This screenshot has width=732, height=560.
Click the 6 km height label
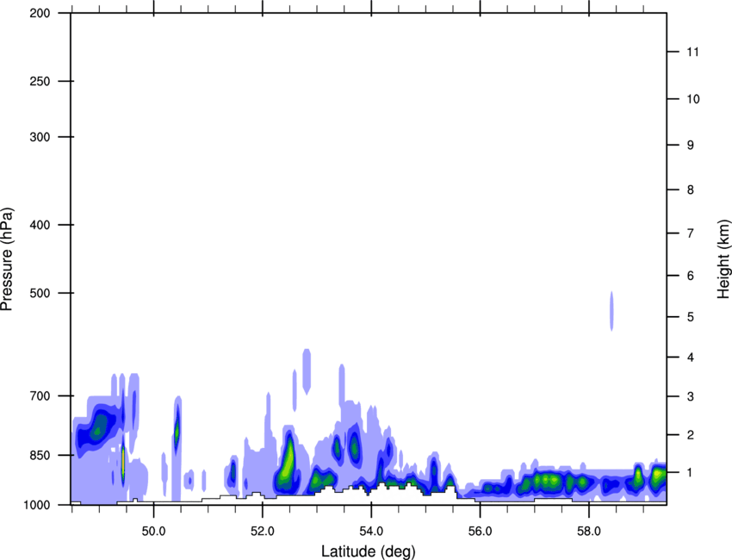click(x=691, y=276)
